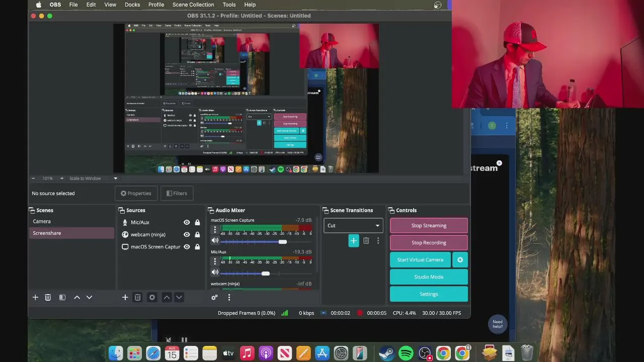Image resolution: width=644 pixels, height=362 pixels.
Task: Open virtual camera settings gear
Action: [x=460, y=259]
